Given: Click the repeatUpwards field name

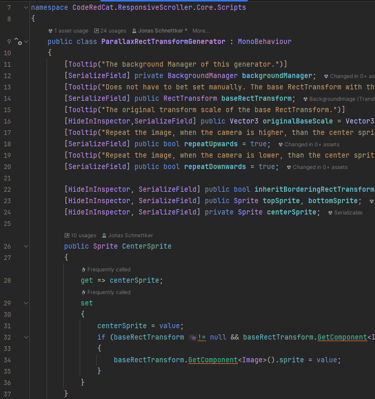Looking at the screenshot, I should pos(211,144).
